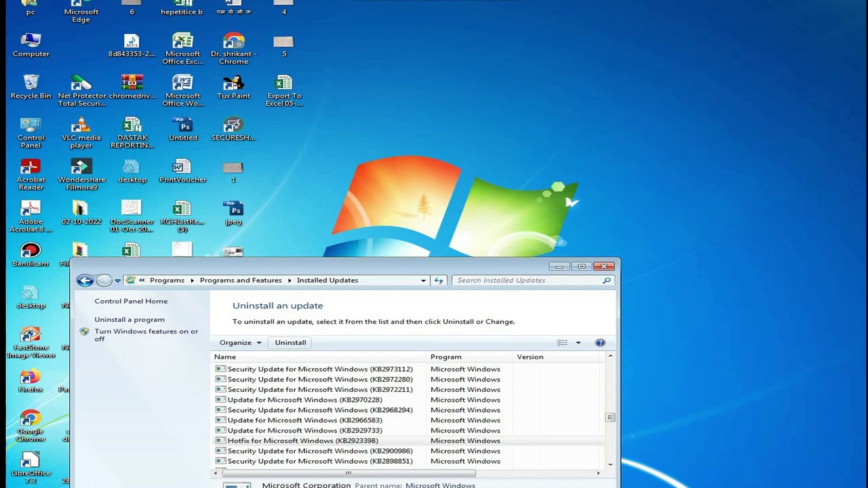Expand the arrow after Programs and Features breadcrumb

coord(290,281)
